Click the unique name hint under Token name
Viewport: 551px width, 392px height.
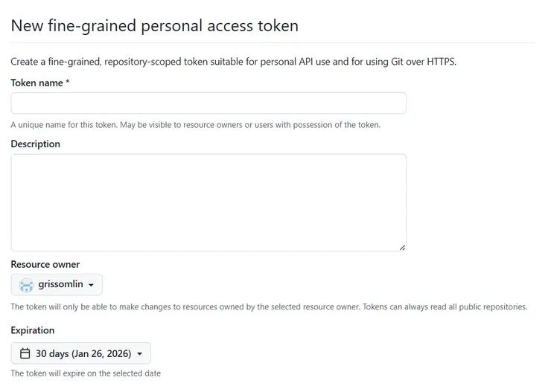point(195,125)
